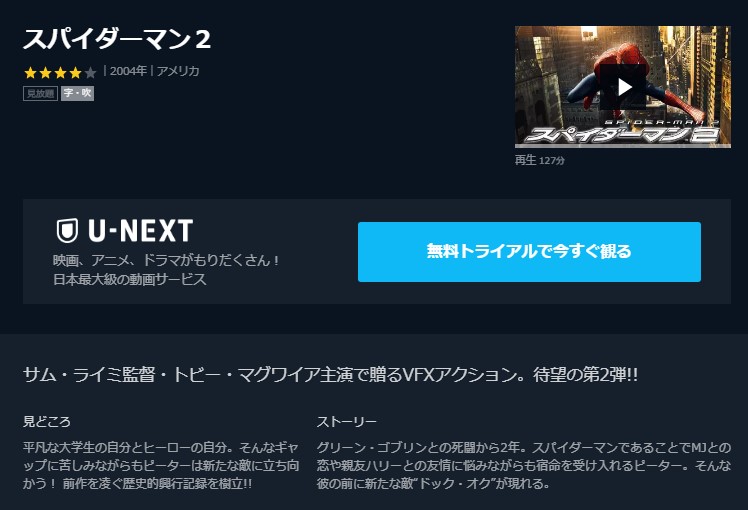The width and height of the screenshot is (748, 510).
Task: Click the second yellow rating star
Action: (x=45, y=73)
